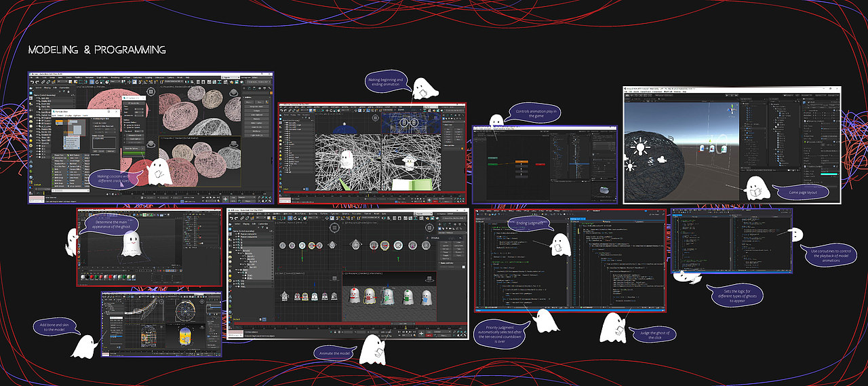Click first material ball in Cinema 4D material manager
The width and height of the screenshot is (868, 386).
coord(83,277)
